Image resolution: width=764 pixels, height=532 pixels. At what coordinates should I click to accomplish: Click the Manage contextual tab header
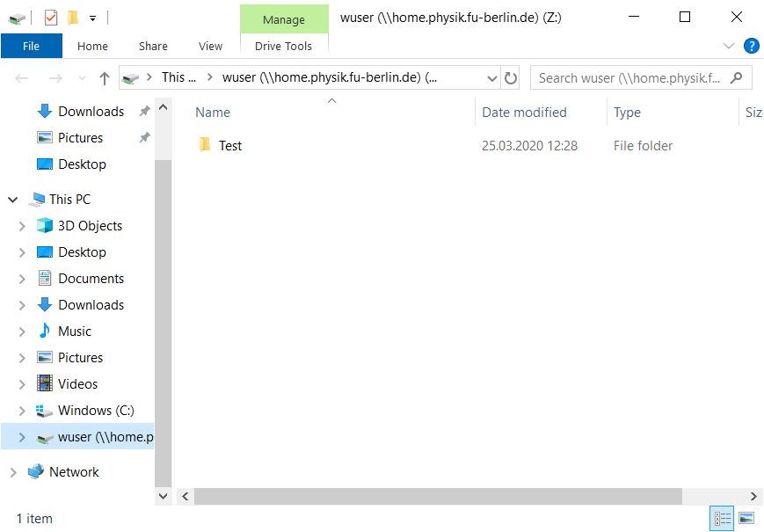coord(284,19)
